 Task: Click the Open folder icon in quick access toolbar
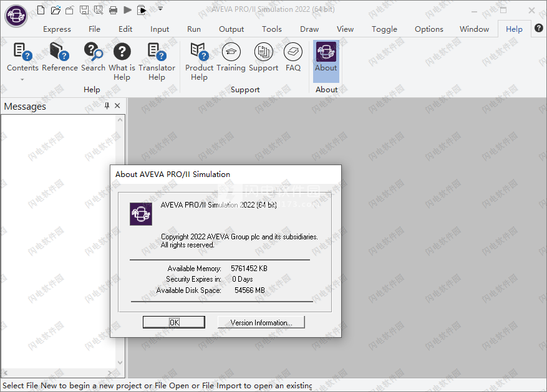56,10
